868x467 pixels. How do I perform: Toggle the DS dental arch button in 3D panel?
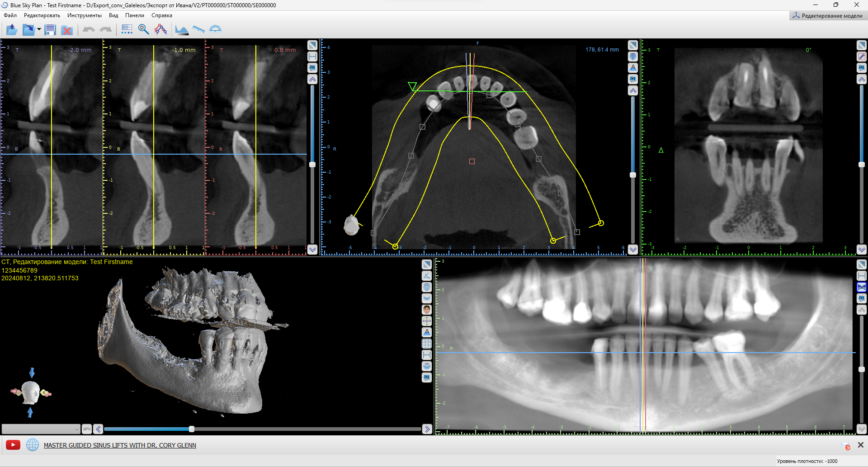pyautogui.click(x=427, y=366)
